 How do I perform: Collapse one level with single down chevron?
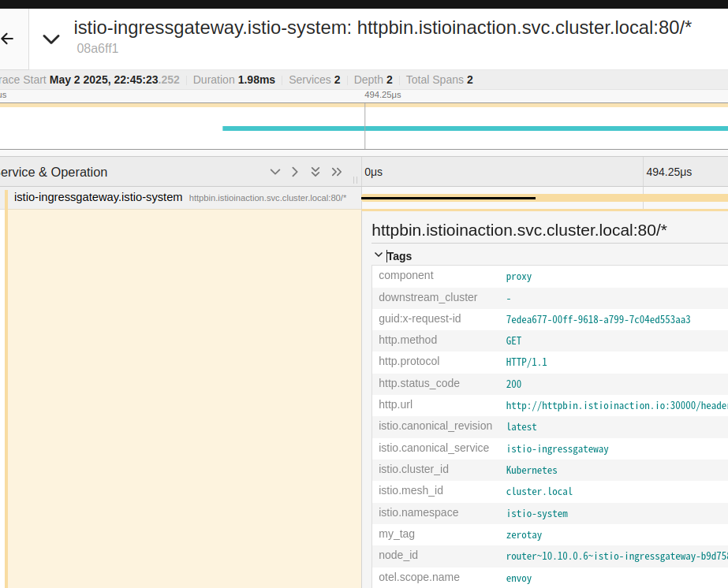pyautogui.click(x=274, y=172)
